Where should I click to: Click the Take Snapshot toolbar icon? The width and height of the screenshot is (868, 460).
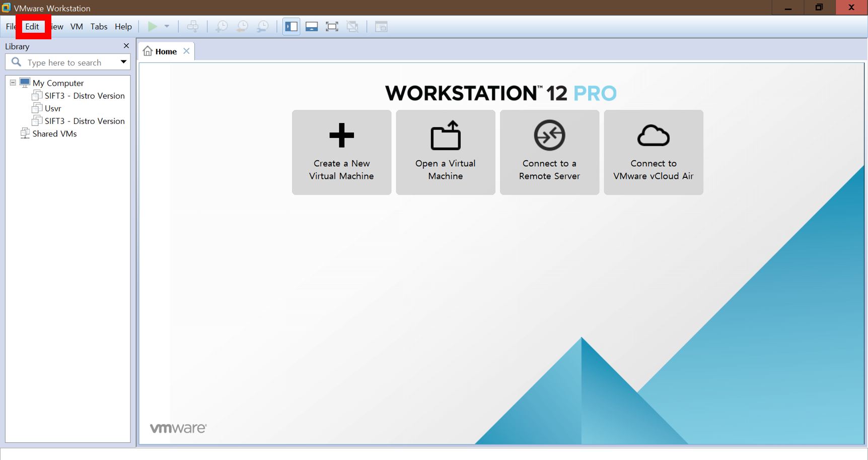(x=222, y=27)
